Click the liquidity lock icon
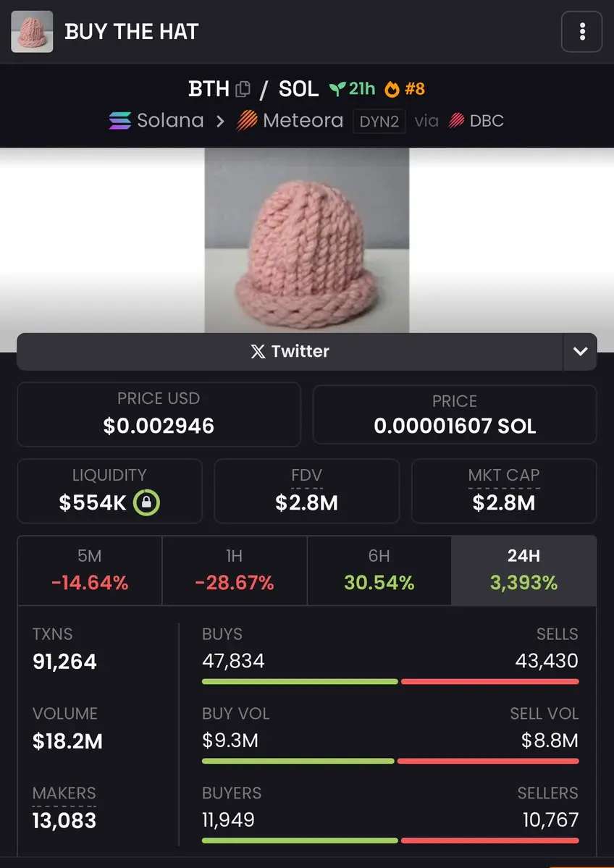This screenshot has width=614, height=868. [x=146, y=502]
